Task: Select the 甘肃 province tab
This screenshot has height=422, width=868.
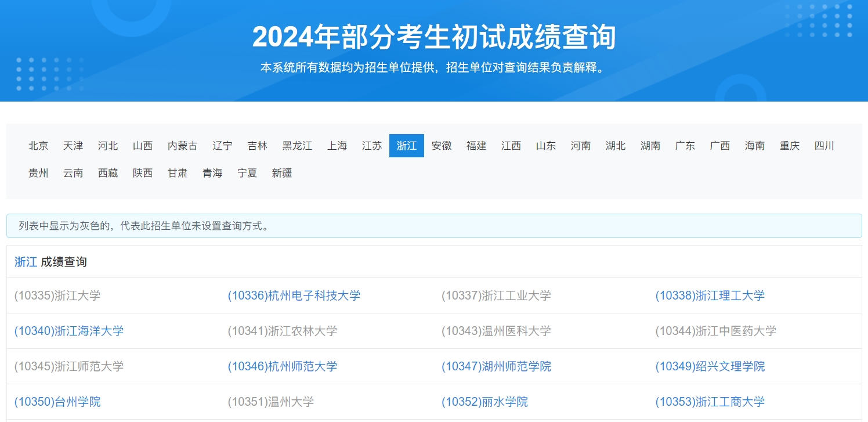Action: pyautogui.click(x=178, y=173)
